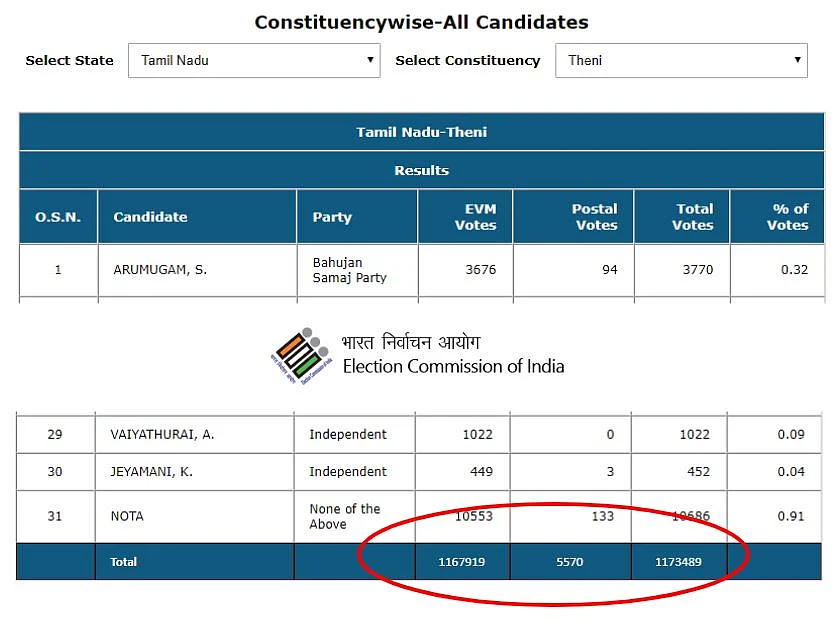Open the Select Constituency dropdown
Viewport: 833px width, 640px height.
click(681, 61)
